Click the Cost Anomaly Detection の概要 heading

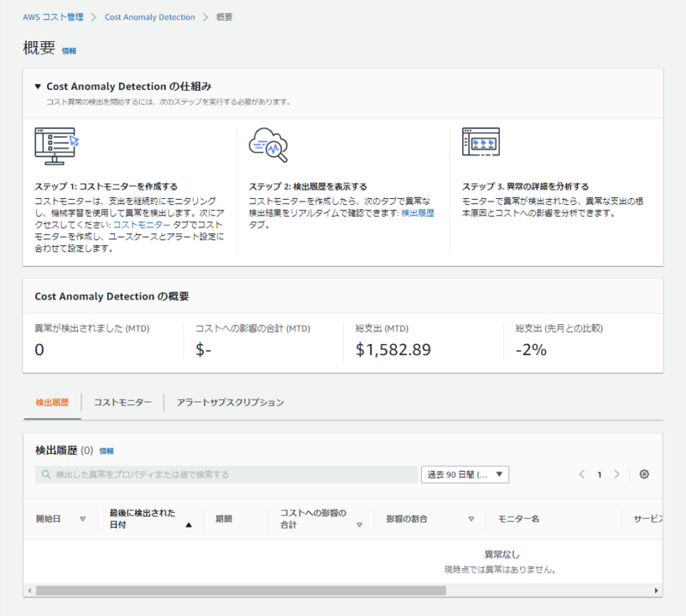(111, 296)
